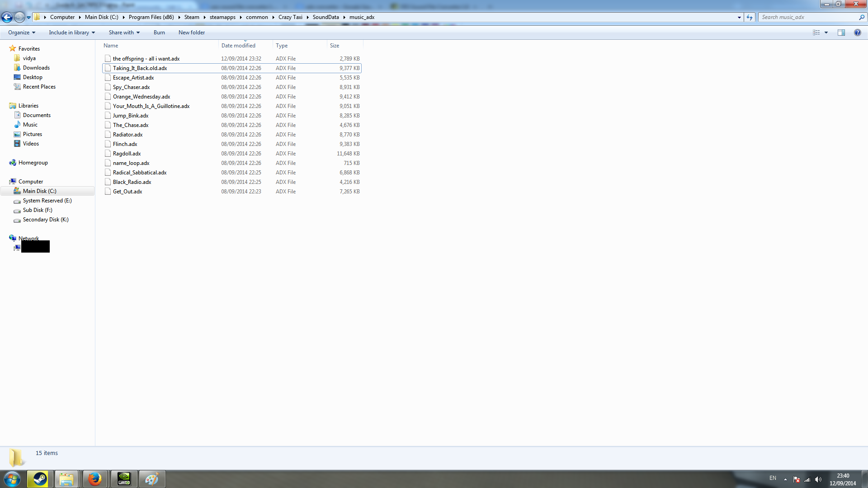This screenshot has height=488, width=868.
Task: Expand Include in library dropdown
Action: (x=72, y=33)
